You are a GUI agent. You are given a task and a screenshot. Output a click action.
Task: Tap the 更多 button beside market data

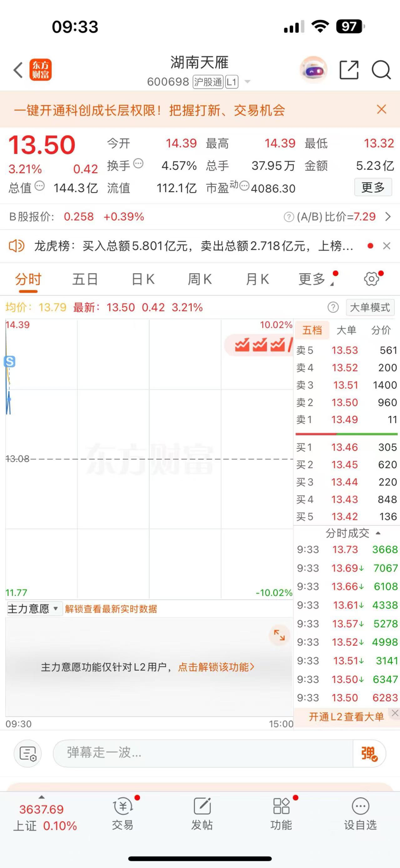[373, 187]
